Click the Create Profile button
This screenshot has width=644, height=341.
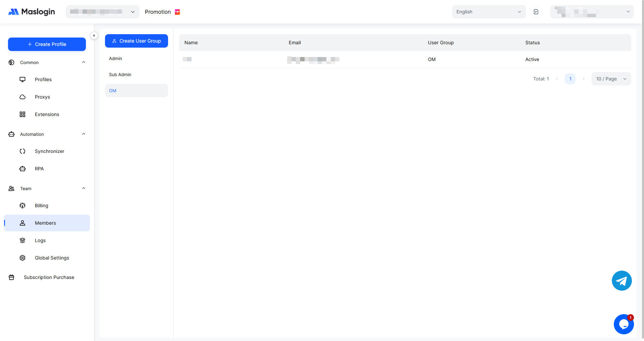47,44
